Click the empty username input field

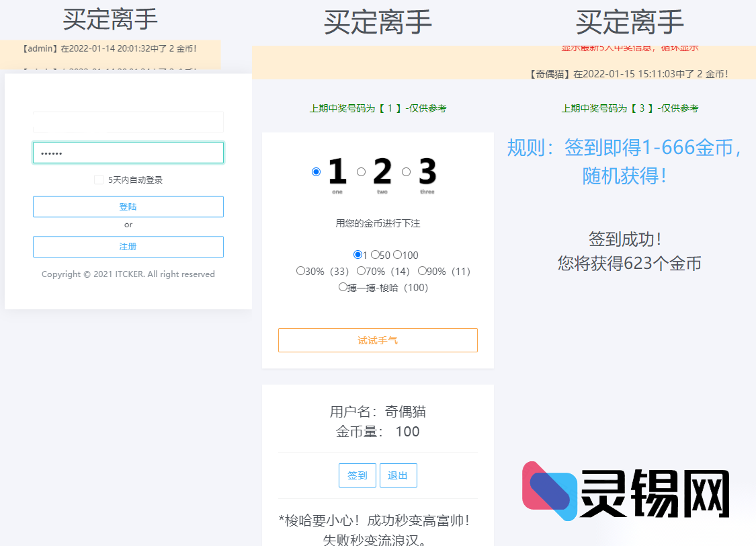128,121
